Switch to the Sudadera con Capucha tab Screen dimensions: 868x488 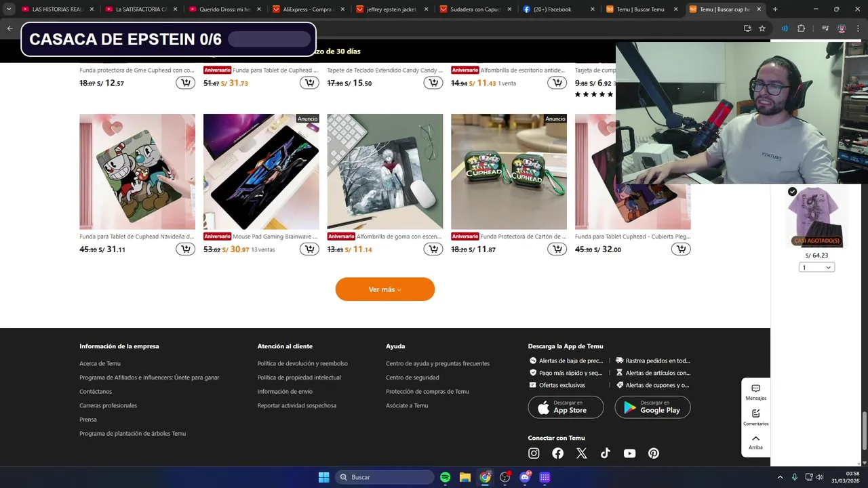475,9
